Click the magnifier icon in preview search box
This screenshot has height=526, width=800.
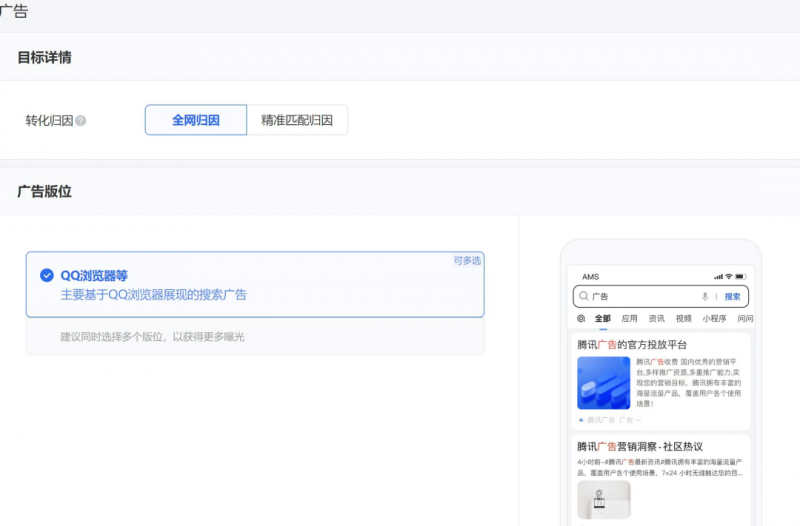(x=583, y=297)
